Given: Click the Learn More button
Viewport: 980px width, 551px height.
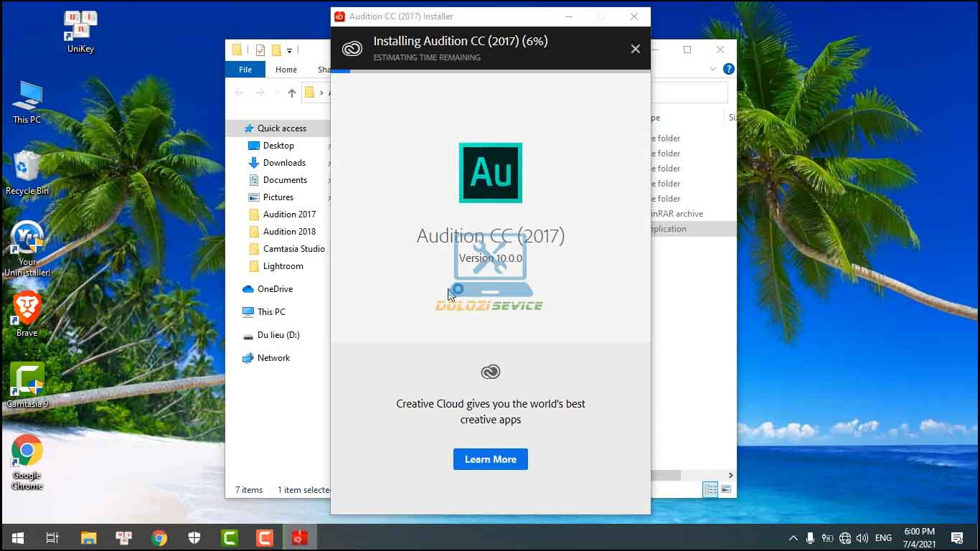Looking at the screenshot, I should (491, 459).
